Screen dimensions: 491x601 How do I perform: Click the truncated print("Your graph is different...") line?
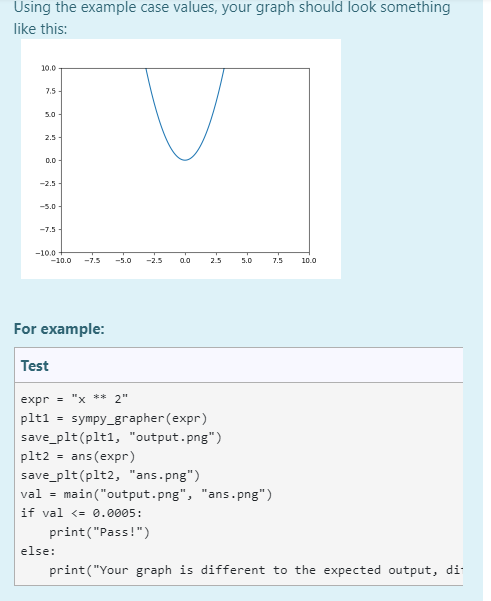coord(256,570)
